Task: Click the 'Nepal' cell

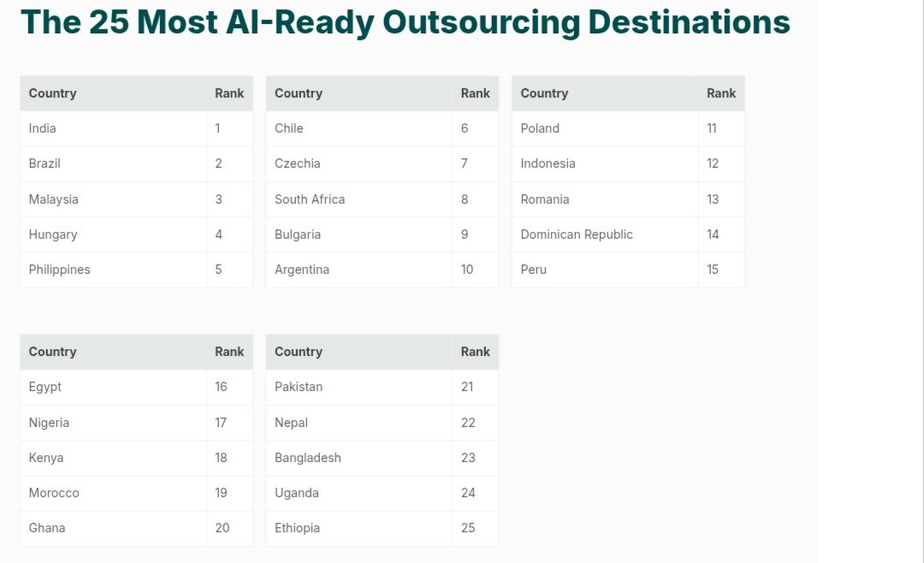Action: [x=358, y=423]
